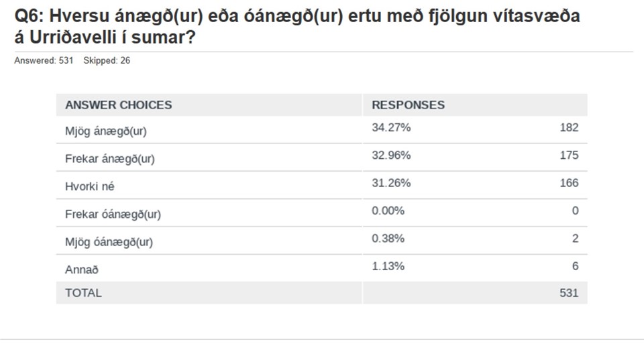Image resolution: width=644 pixels, height=362 pixels.
Task: Click the 'Annað' answer choice
Action: [82, 269]
